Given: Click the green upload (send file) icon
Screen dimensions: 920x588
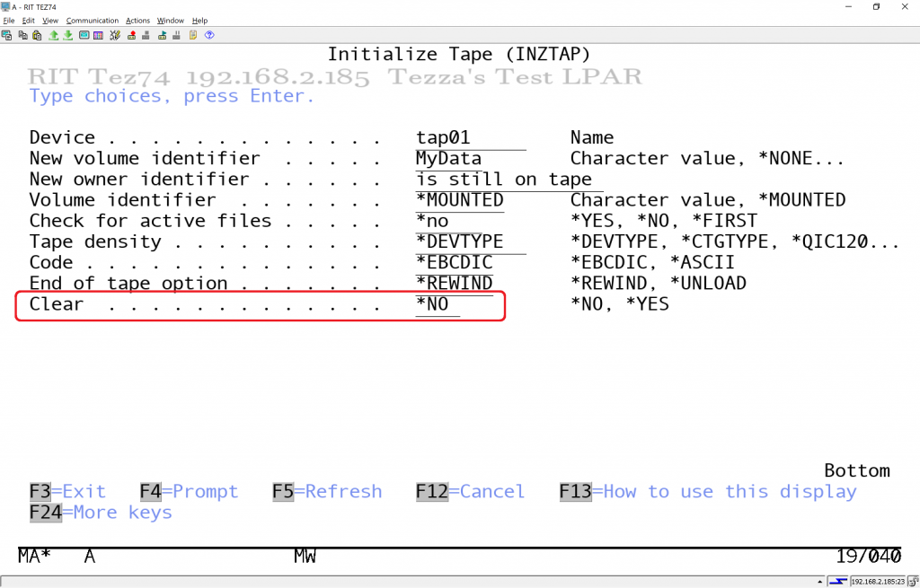Looking at the screenshot, I should (x=54, y=36).
